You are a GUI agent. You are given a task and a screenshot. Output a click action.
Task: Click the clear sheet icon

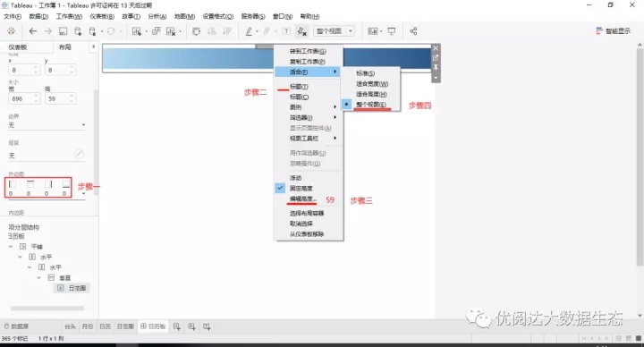click(x=171, y=31)
